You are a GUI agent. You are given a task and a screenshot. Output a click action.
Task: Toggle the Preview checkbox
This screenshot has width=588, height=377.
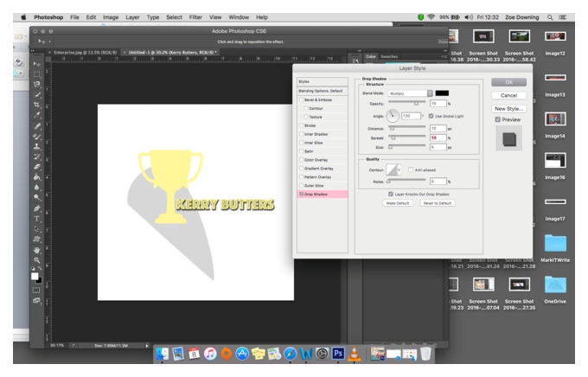coord(497,119)
